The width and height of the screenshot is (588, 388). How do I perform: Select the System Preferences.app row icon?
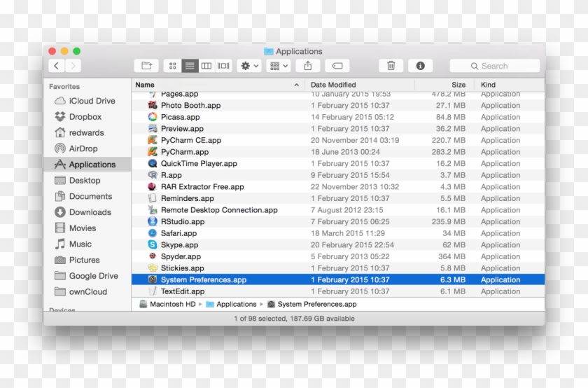[153, 280]
